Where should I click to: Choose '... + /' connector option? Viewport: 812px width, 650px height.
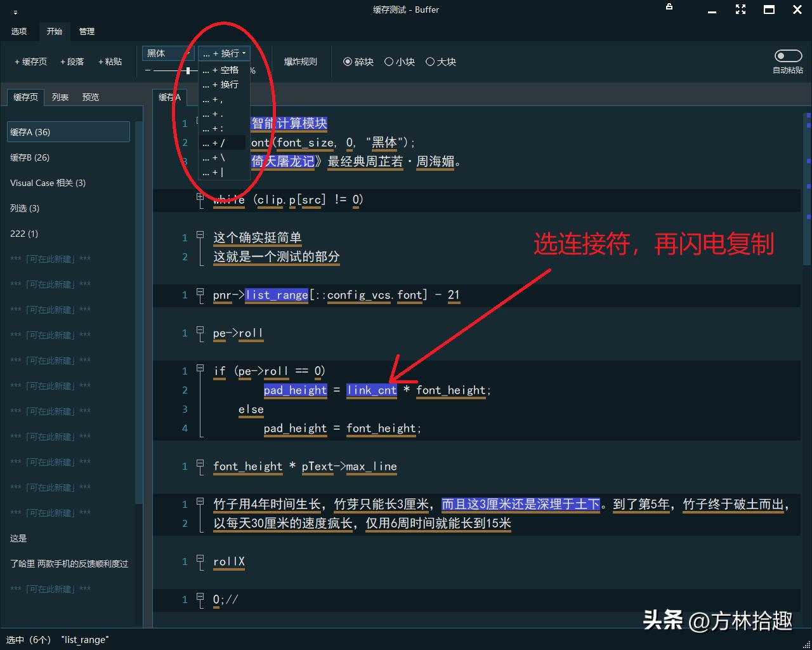(214, 143)
